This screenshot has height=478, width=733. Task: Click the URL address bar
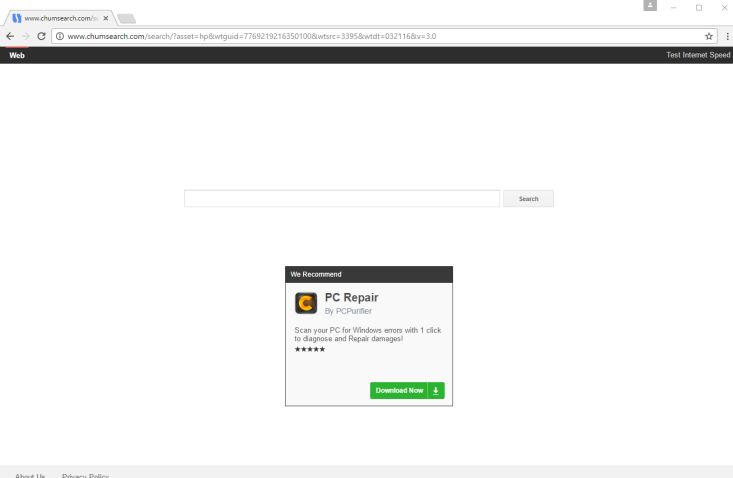coord(383,36)
